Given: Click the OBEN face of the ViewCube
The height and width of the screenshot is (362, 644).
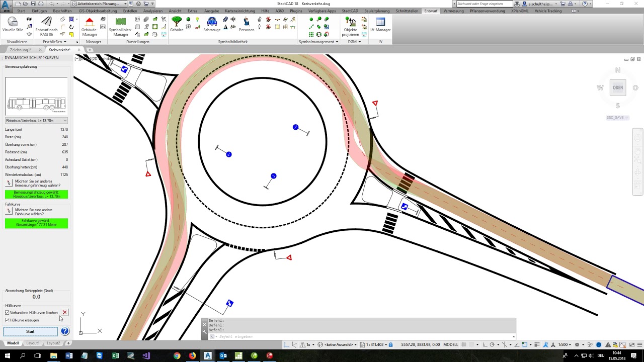Looking at the screenshot, I should 618,87.
